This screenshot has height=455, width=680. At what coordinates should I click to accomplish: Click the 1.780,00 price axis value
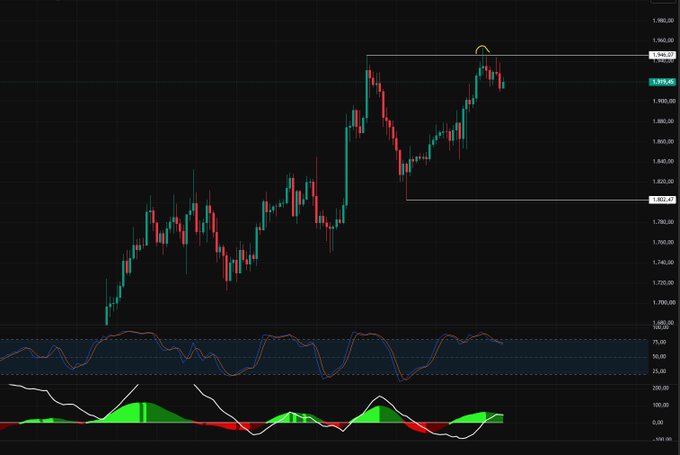tap(664, 222)
